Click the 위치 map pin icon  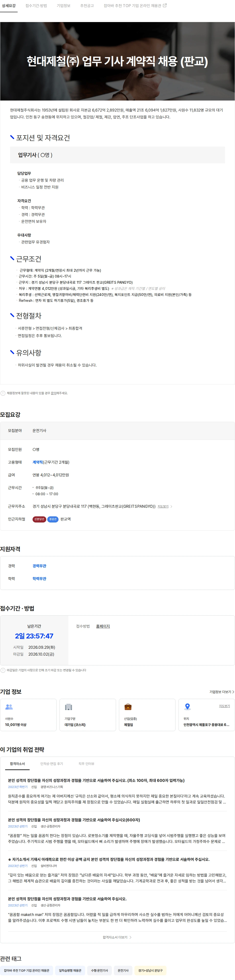187,707
